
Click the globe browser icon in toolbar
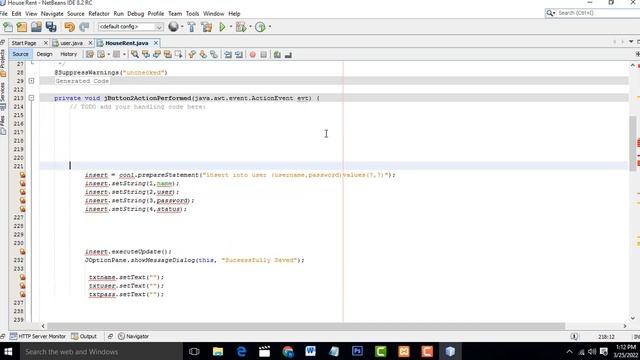tap(173, 27)
